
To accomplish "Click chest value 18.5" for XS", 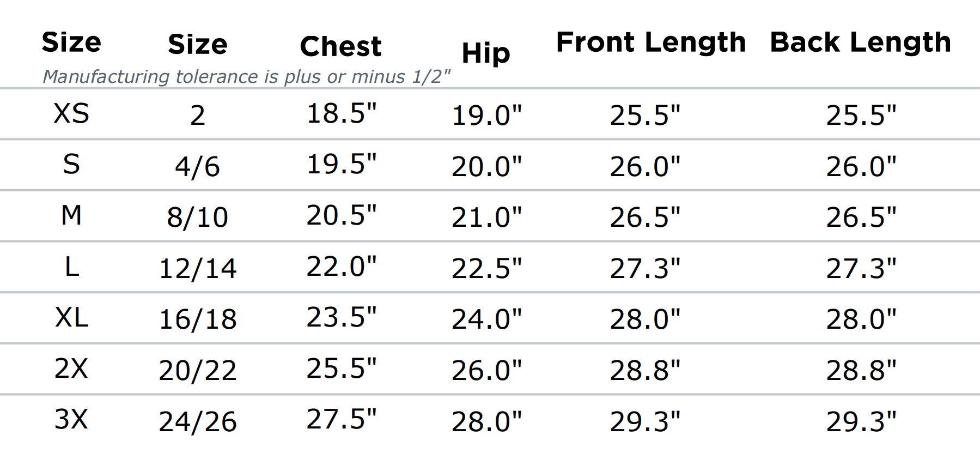I will pyautogui.click(x=342, y=113).
